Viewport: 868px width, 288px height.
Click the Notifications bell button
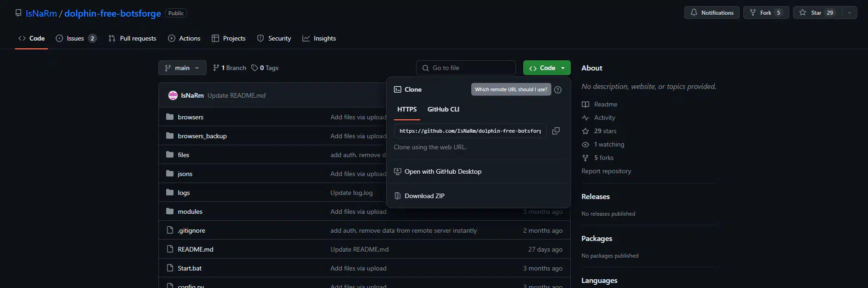[712, 13]
